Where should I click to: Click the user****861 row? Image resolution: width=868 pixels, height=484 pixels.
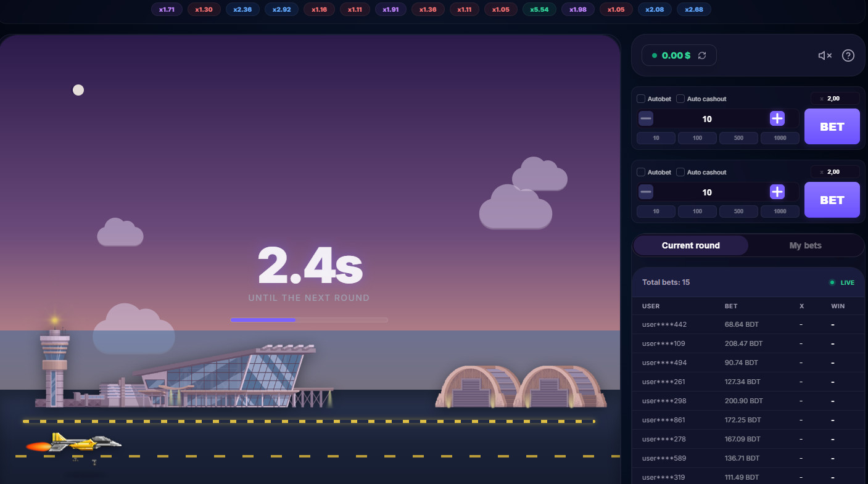[x=748, y=420]
